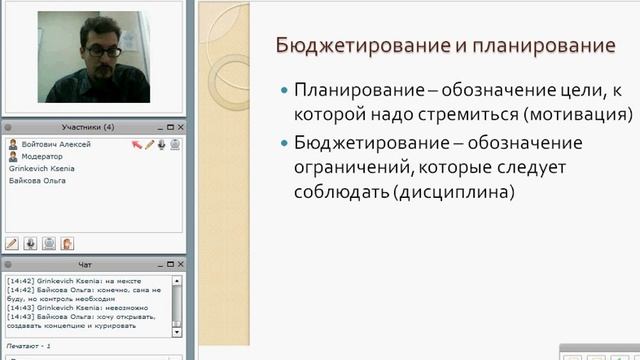Image resolution: width=640 pixels, height=360 pixels.
Task: Click chat message 'на иексте' from Grinkevich Ksenia
Action: click(x=74, y=281)
